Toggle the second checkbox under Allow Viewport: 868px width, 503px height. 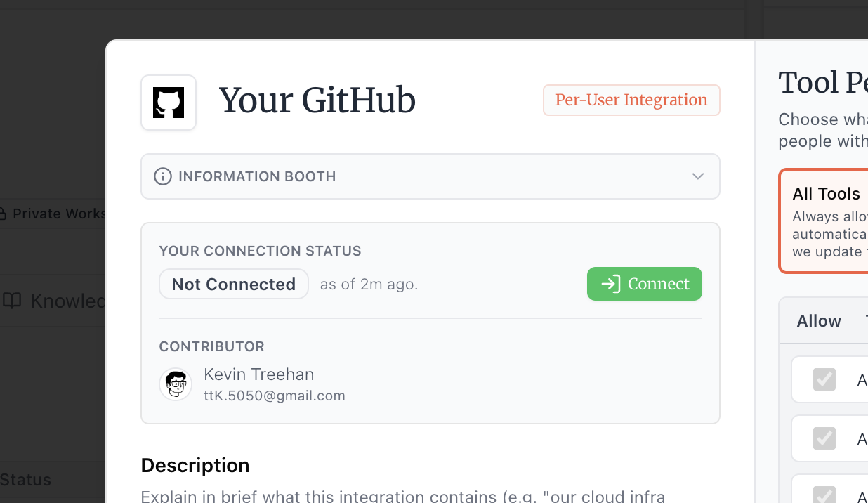point(824,438)
